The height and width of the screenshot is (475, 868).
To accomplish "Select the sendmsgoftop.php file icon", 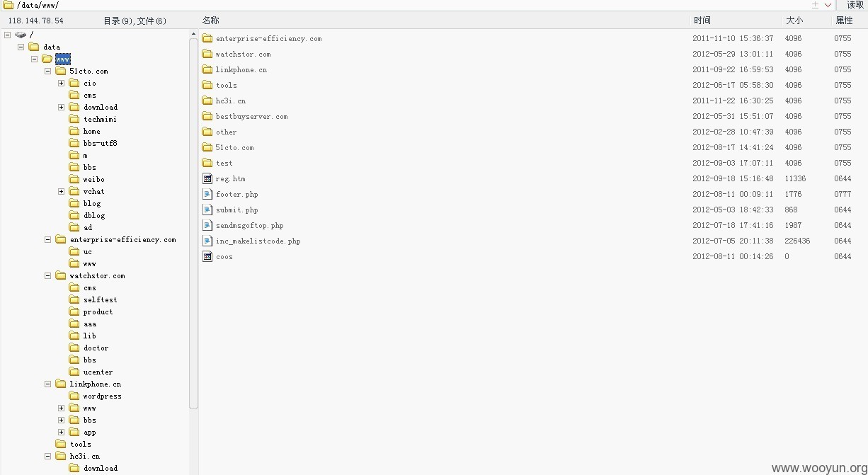I will coord(207,225).
